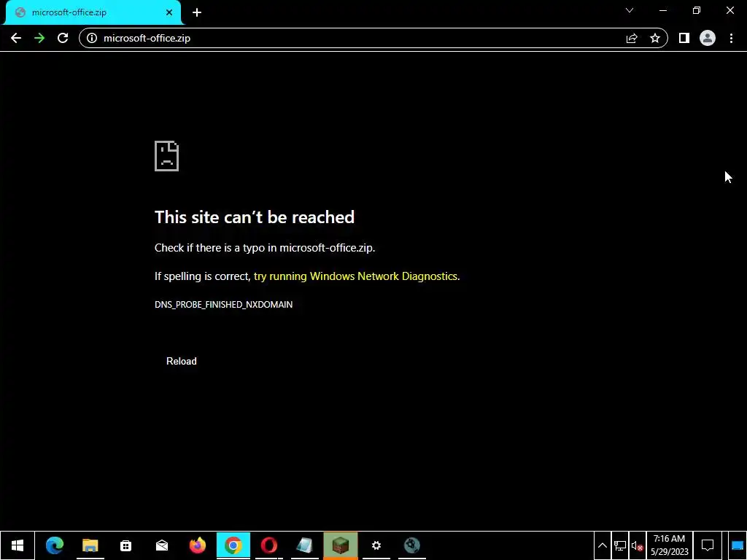Restore down the Chrome window
The image size is (747, 560).
click(x=697, y=10)
